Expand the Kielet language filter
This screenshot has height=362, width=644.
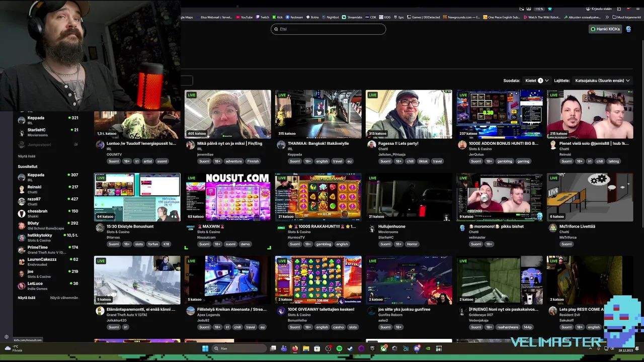click(x=537, y=80)
